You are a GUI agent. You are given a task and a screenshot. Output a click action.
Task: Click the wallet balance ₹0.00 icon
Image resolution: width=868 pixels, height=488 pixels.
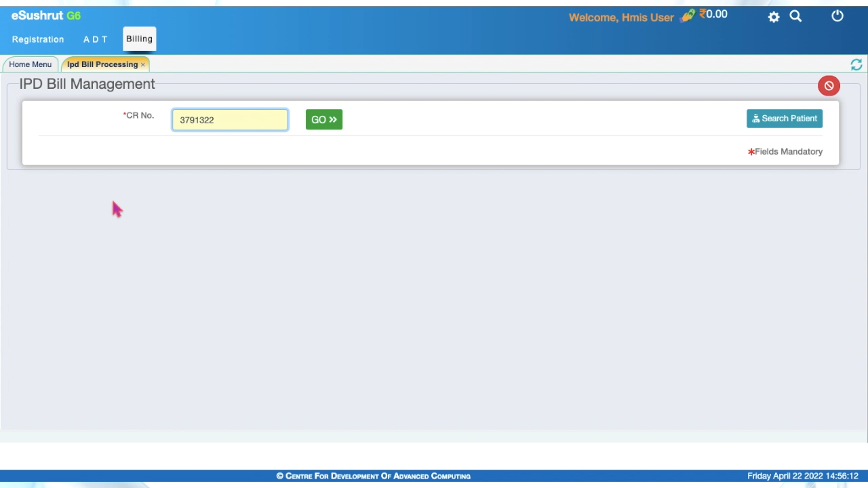click(x=705, y=15)
